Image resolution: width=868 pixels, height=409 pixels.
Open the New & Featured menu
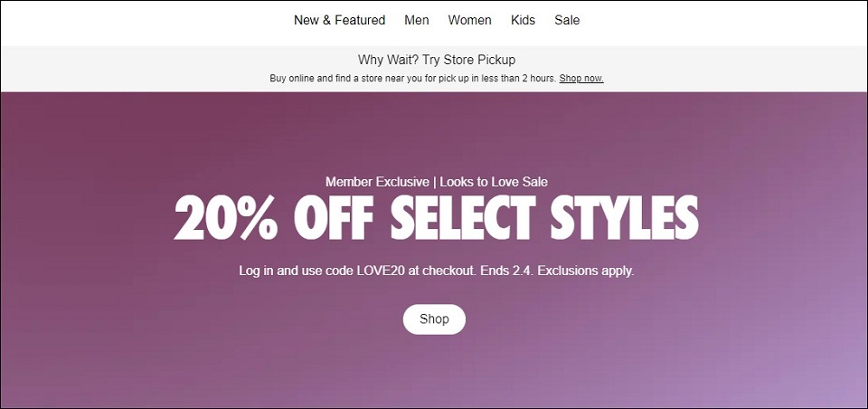(x=339, y=21)
